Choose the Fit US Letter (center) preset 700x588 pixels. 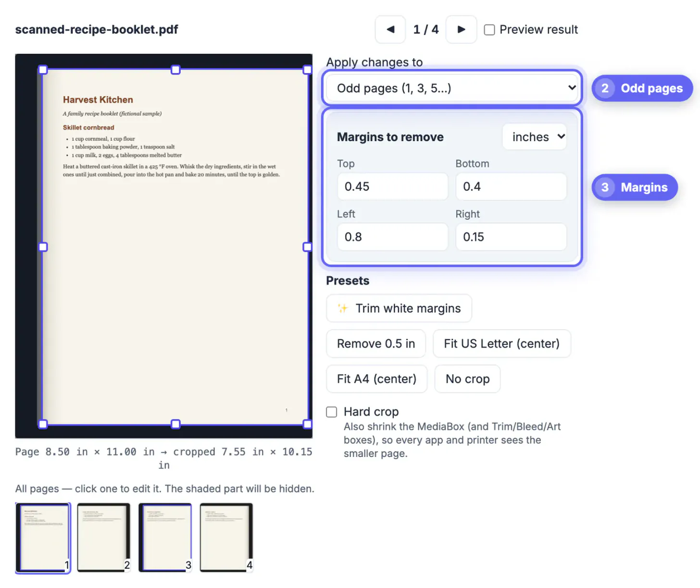[502, 343]
